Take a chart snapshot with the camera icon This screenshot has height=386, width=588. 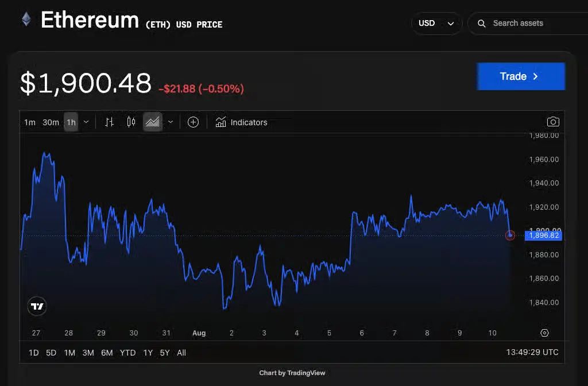pyautogui.click(x=553, y=122)
